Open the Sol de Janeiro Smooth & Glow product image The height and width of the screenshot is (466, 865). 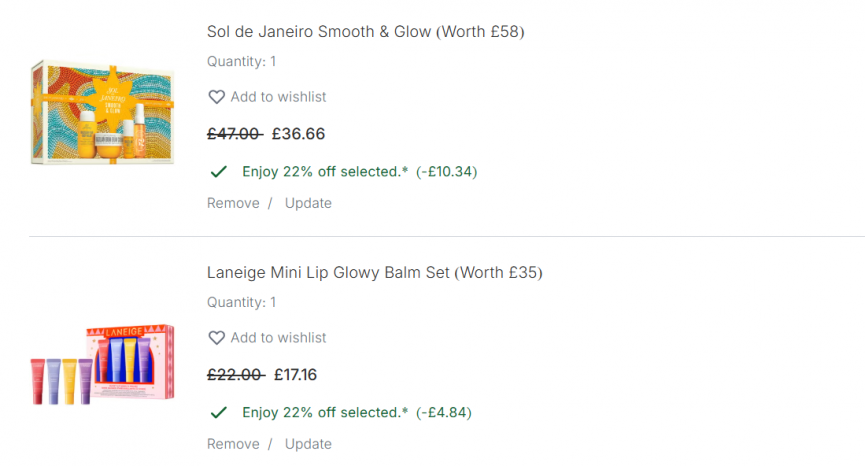(103, 112)
